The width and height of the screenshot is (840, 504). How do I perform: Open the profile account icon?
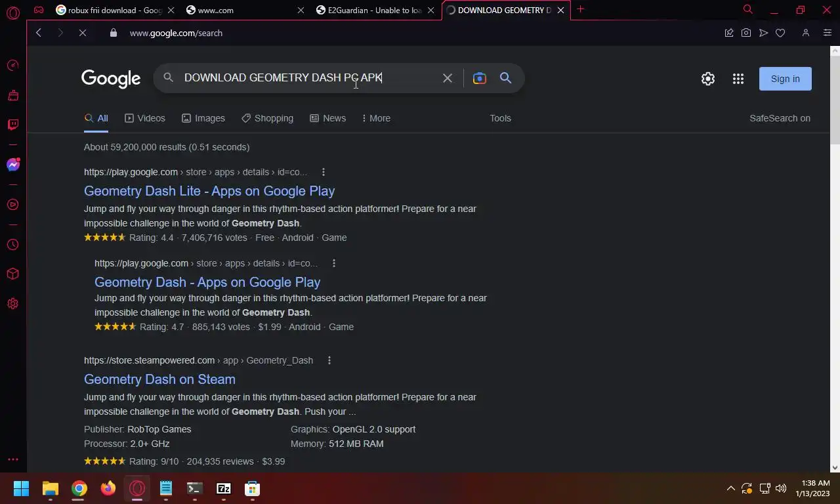(x=806, y=33)
